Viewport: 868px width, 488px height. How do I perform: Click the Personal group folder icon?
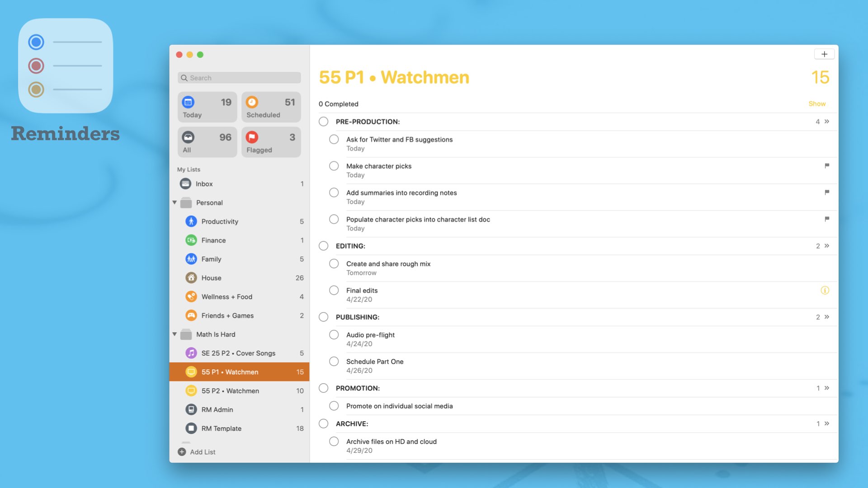[186, 203]
